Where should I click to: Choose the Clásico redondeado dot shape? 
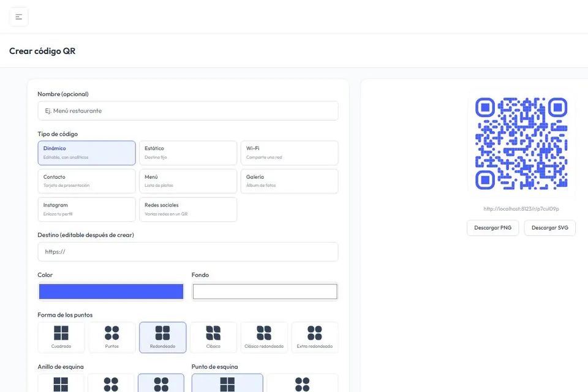tap(264, 337)
